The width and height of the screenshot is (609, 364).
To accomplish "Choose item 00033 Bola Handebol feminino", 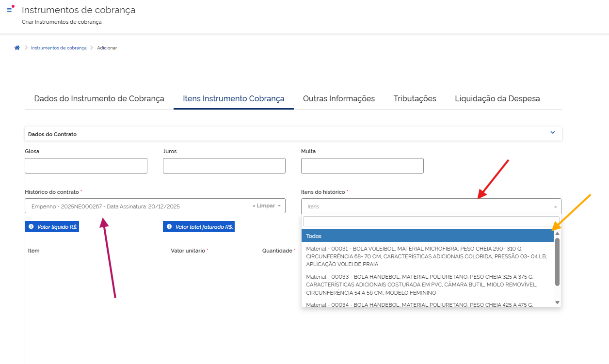I will 427,285.
